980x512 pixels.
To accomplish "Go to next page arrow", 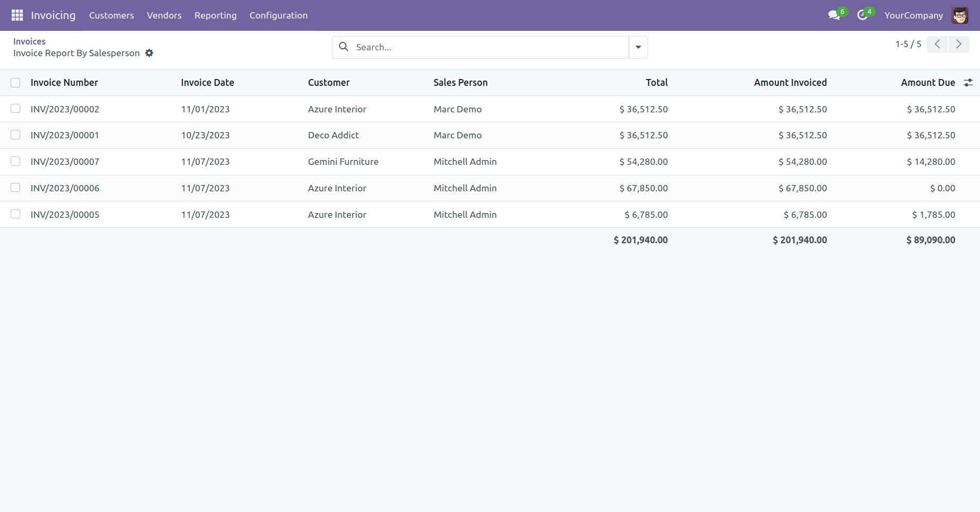I will [959, 45].
